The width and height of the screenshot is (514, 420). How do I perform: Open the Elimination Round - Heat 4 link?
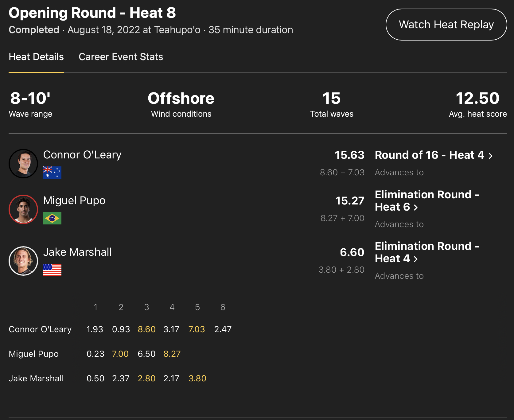(x=427, y=252)
